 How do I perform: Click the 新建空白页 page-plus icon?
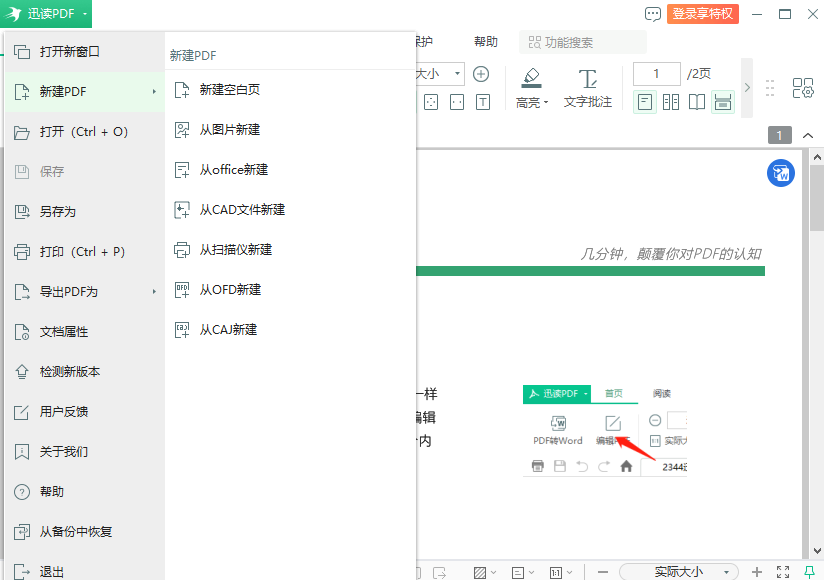coord(182,90)
